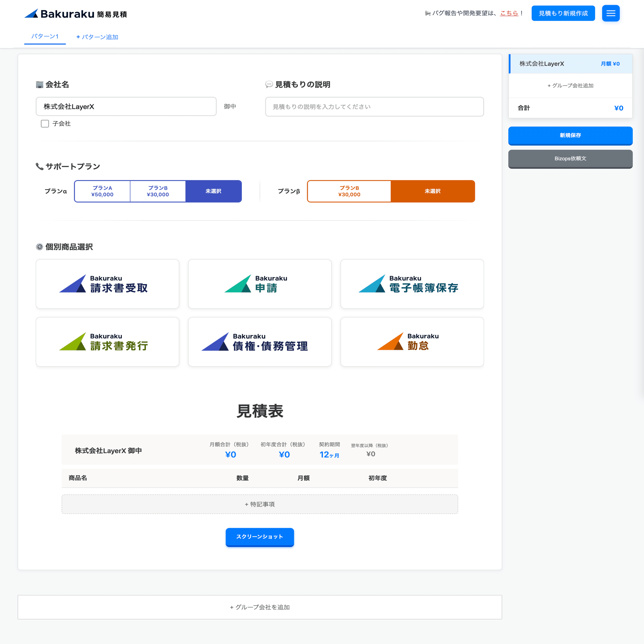Choose プランA ¥50,000 for プランα
Screen dimensions: 644x644
coord(102,191)
